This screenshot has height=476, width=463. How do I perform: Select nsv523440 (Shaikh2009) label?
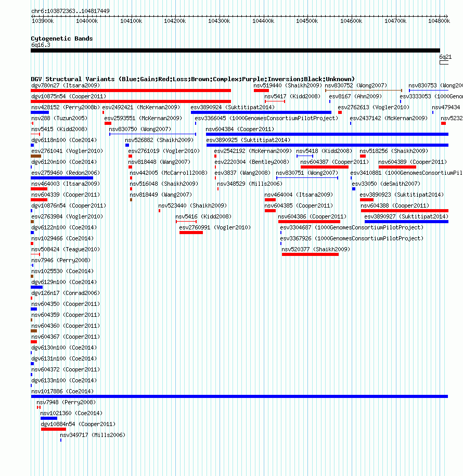[x=192, y=206]
